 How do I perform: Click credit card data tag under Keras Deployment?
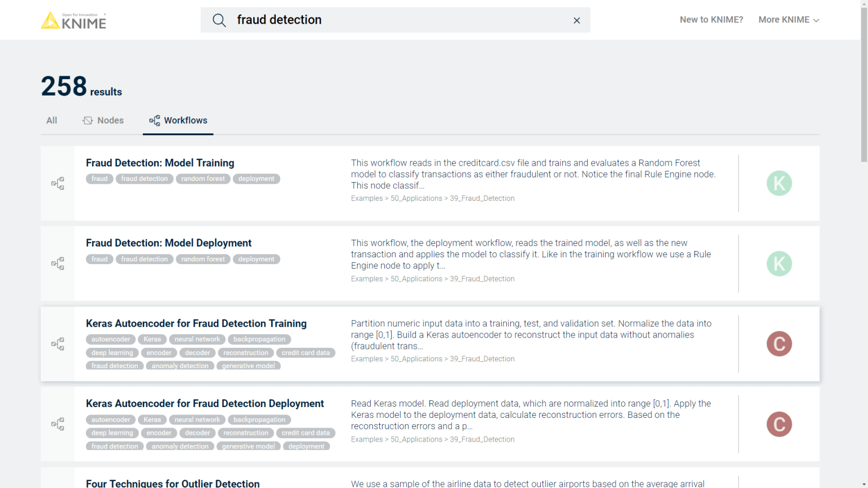pos(306,433)
